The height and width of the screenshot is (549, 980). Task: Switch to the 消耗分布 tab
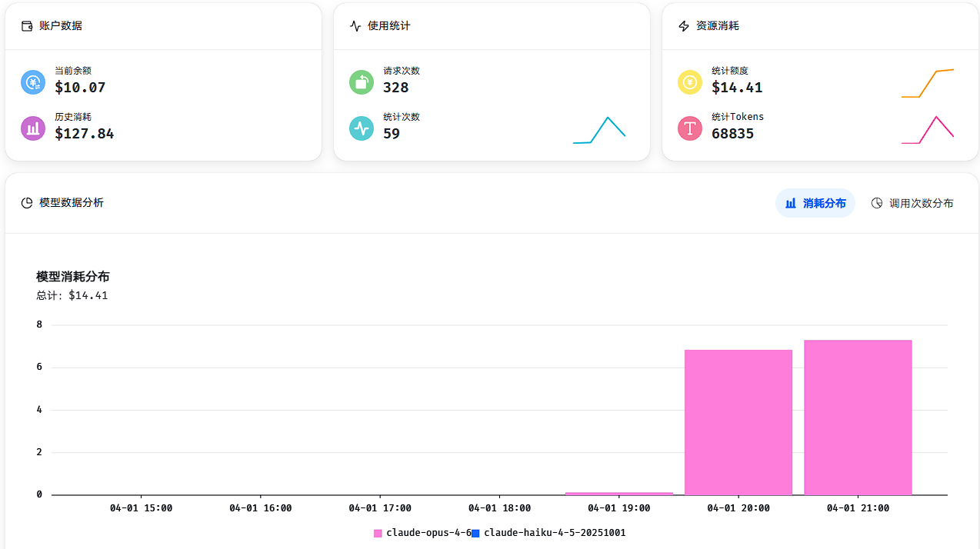[815, 203]
